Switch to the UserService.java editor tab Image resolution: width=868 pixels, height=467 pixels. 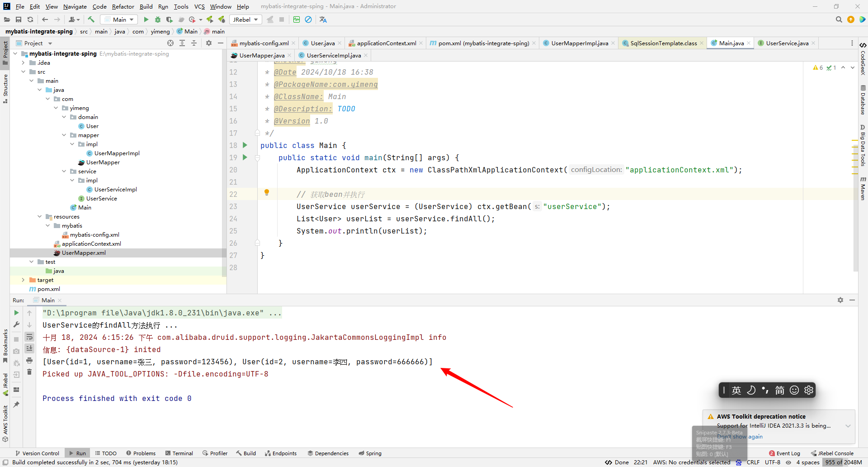[787, 43]
